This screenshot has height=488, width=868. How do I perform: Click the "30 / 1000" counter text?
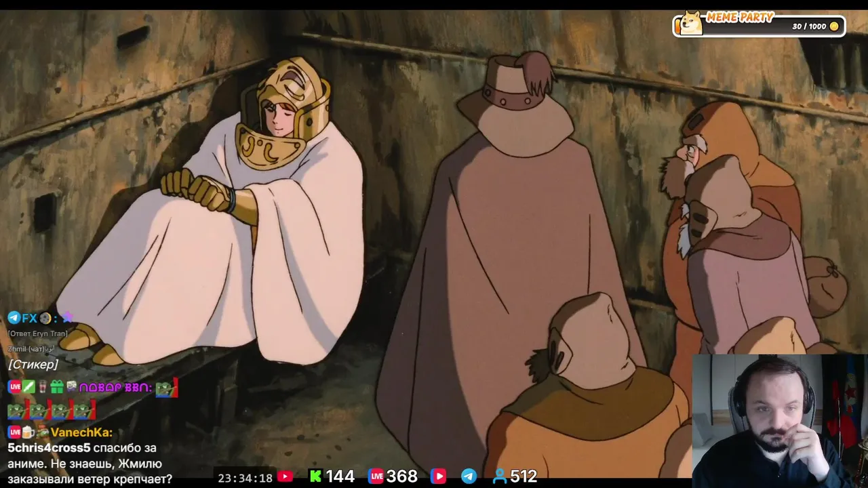pyautogui.click(x=809, y=26)
